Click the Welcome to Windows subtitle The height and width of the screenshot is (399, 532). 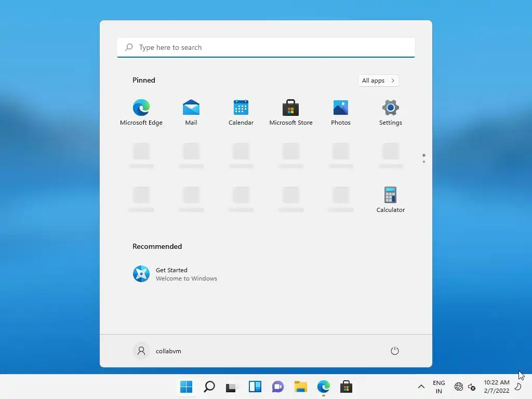pos(187,278)
